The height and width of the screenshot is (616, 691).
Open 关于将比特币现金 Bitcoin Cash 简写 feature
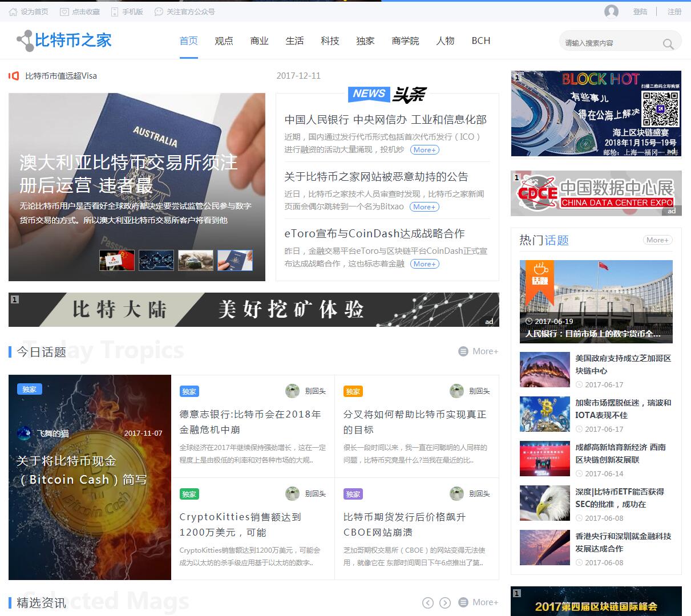pos(82,471)
